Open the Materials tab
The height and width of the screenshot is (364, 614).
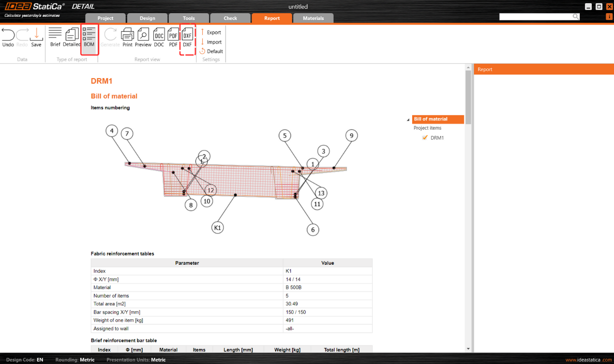[313, 18]
